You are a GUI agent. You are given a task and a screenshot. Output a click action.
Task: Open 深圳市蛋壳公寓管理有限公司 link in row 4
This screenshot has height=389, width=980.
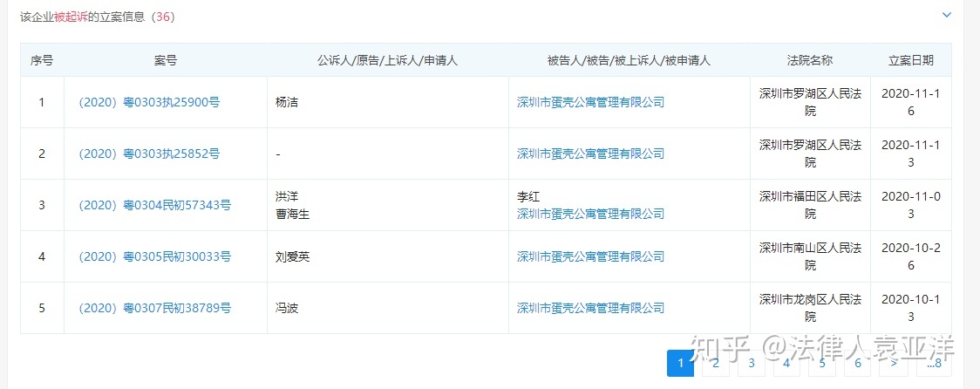coord(590,256)
